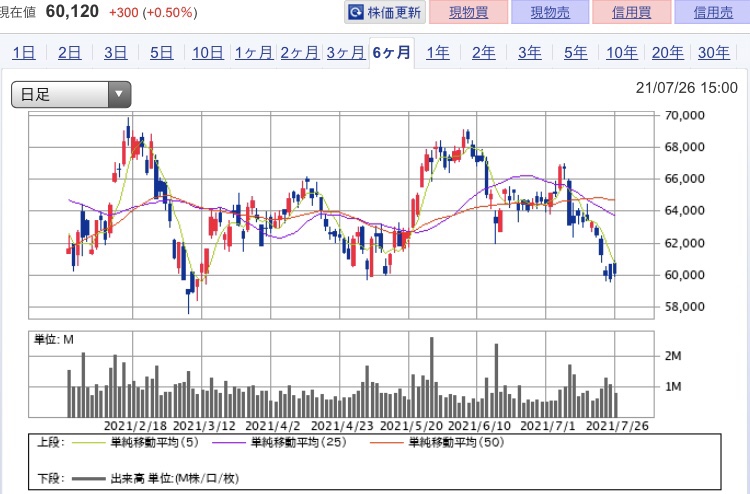This screenshot has width=750, height=494.
Task: Click the 21/07/26 15:00 timestamp
Action: [686, 88]
